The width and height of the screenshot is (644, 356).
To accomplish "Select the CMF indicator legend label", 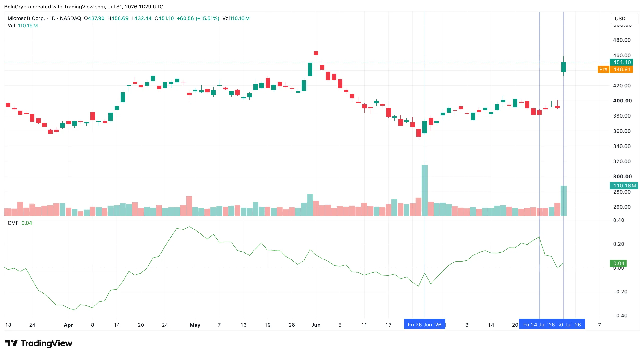I will coord(13,223).
